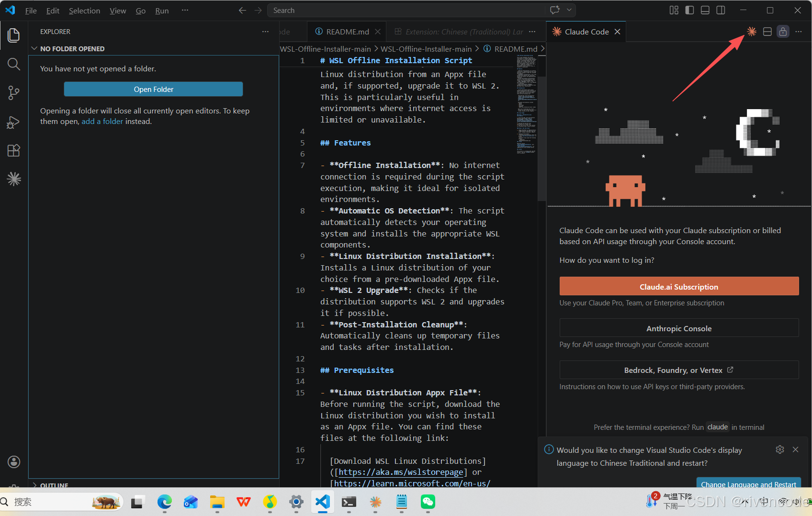Image resolution: width=812 pixels, height=516 pixels.
Task: Open the File menu
Action: [x=31, y=11]
